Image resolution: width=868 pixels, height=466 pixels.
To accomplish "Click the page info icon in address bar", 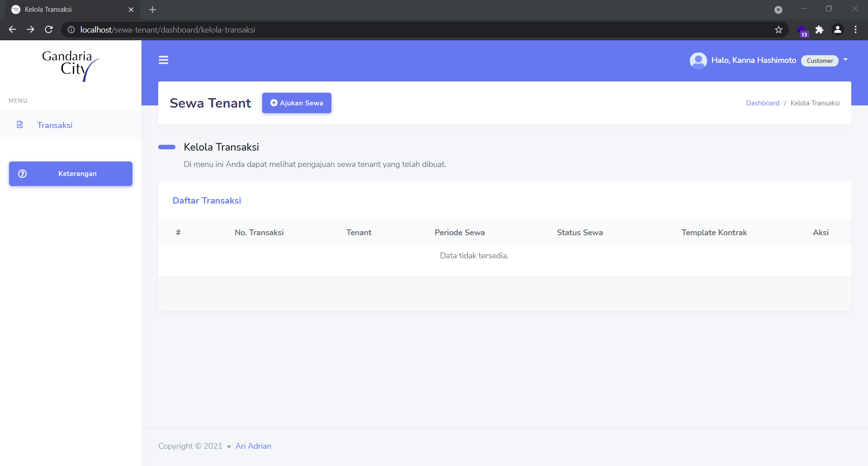I will [71, 29].
